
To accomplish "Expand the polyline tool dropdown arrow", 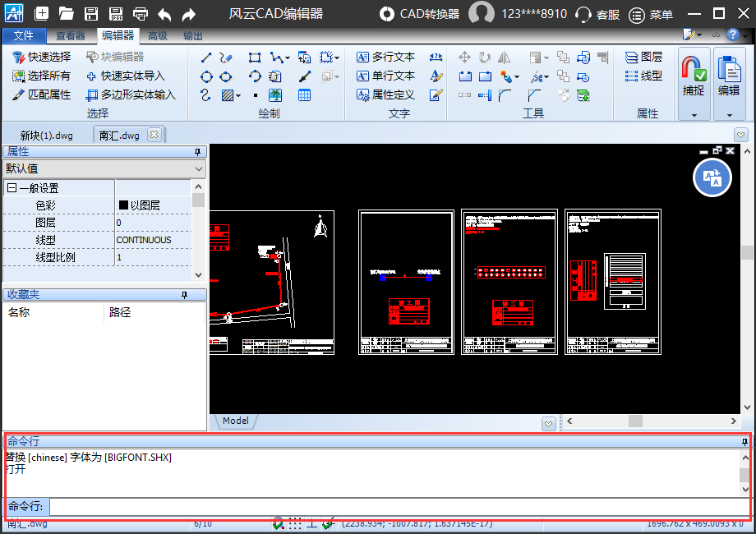I will 288,58.
